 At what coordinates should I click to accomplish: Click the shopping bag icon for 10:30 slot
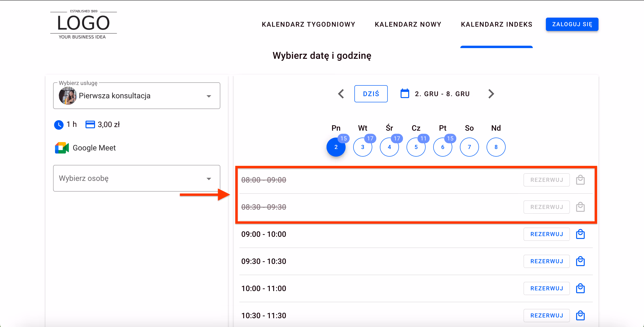tap(580, 315)
